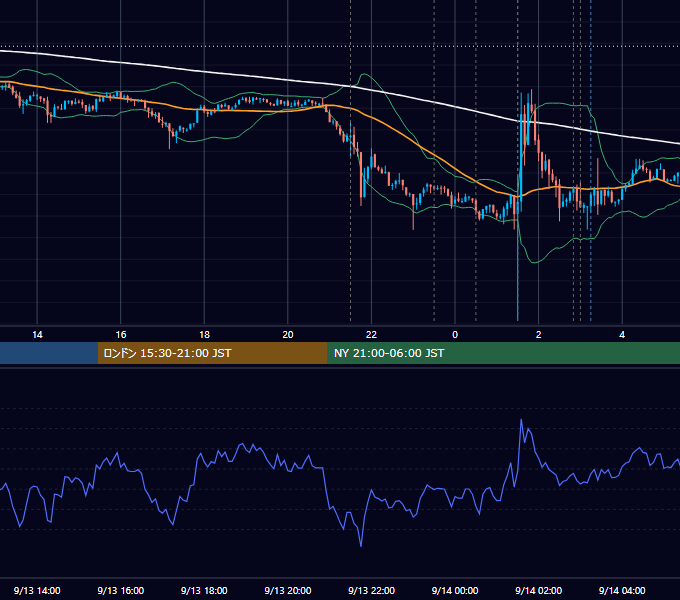Click the 9/13 16:00 time label

(121, 590)
